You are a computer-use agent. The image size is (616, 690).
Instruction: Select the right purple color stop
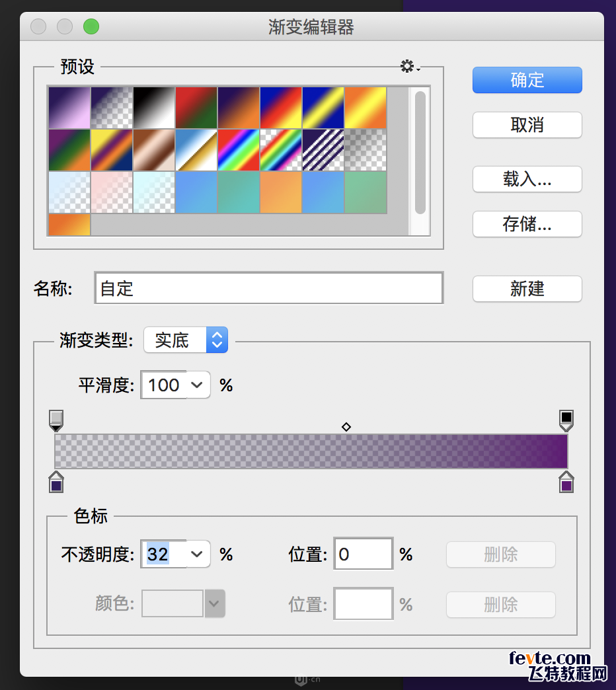click(566, 482)
